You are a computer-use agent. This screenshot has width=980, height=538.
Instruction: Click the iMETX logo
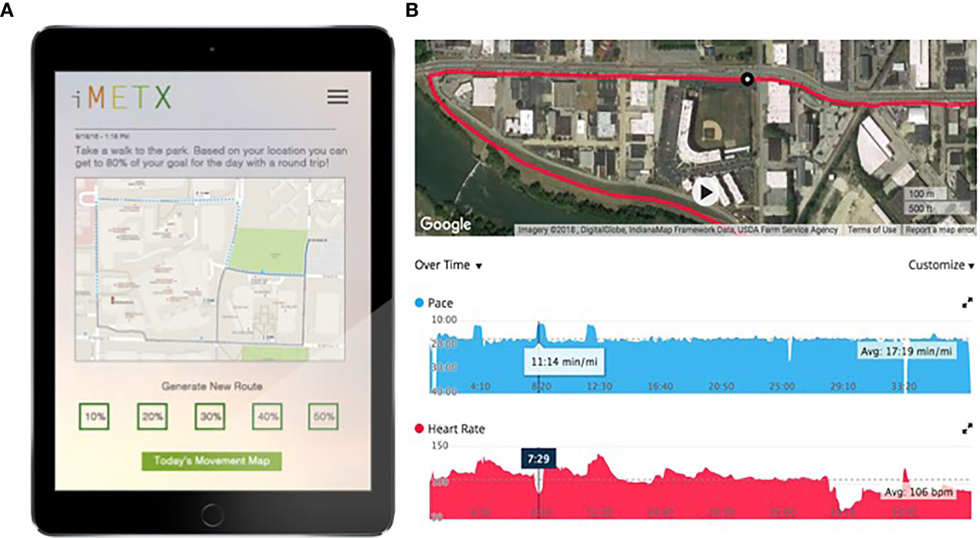click(122, 98)
